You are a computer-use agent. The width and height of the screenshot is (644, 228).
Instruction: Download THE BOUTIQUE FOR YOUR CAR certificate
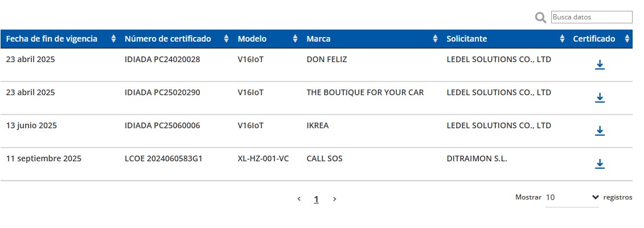point(599,98)
